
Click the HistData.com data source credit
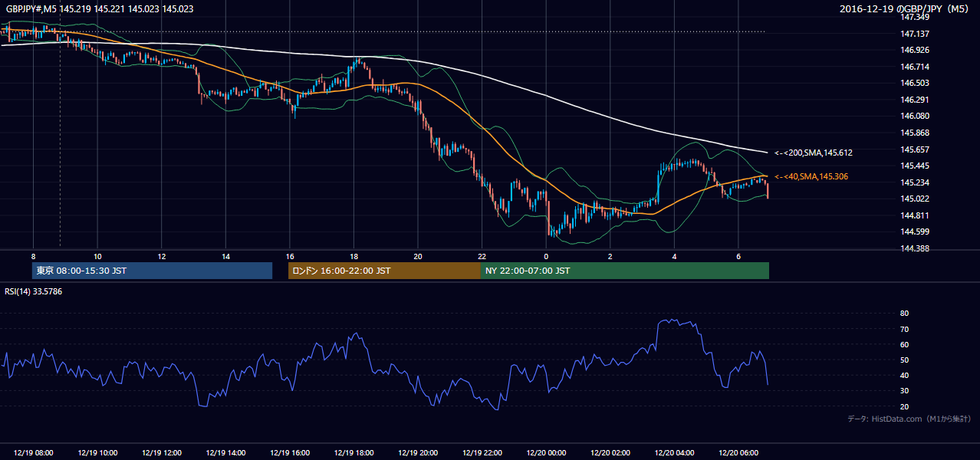point(910,419)
